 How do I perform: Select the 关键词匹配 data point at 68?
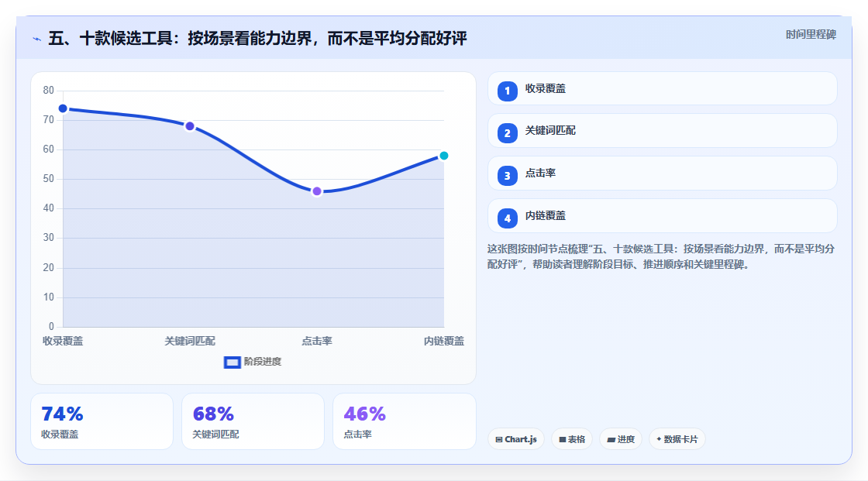(x=190, y=126)
